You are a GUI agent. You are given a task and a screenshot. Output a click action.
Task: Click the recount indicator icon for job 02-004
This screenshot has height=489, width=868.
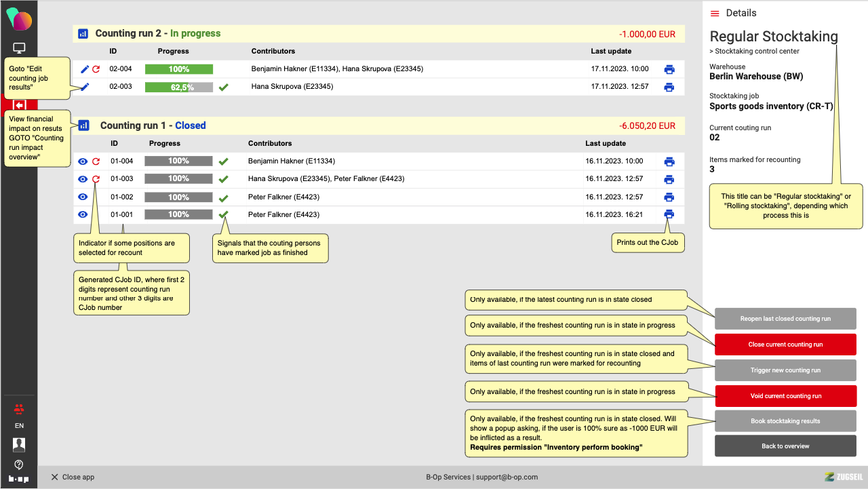click(96, 69)
